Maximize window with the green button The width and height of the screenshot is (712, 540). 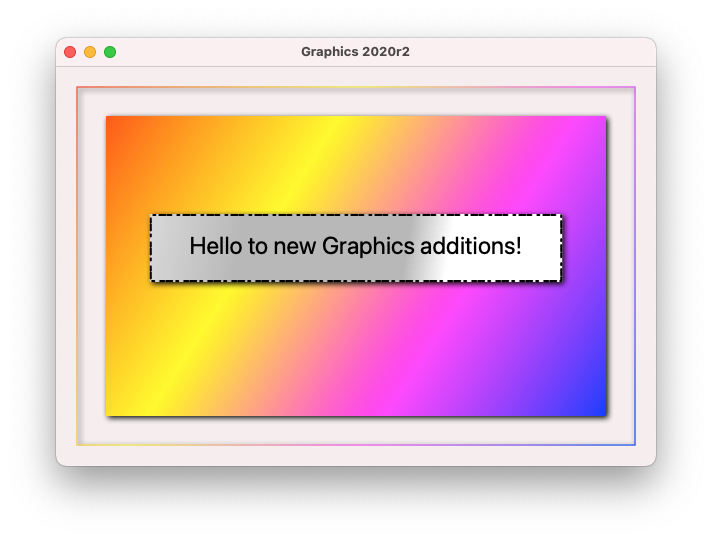(110, 52)
